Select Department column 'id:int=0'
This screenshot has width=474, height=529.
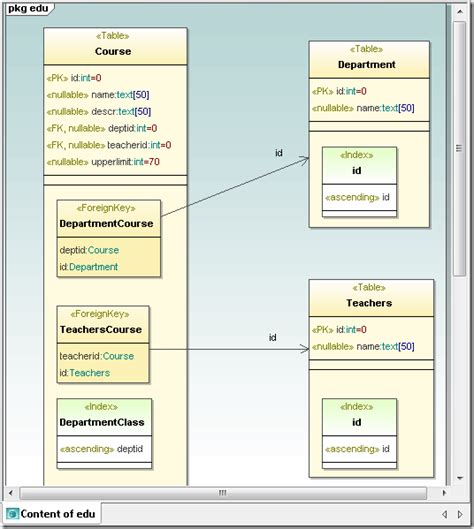coord(339,91)
